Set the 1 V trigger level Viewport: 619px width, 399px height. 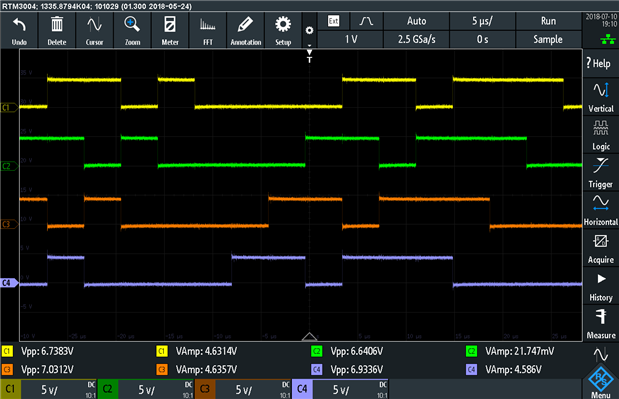pyautogui.click(x=351, y=39)
